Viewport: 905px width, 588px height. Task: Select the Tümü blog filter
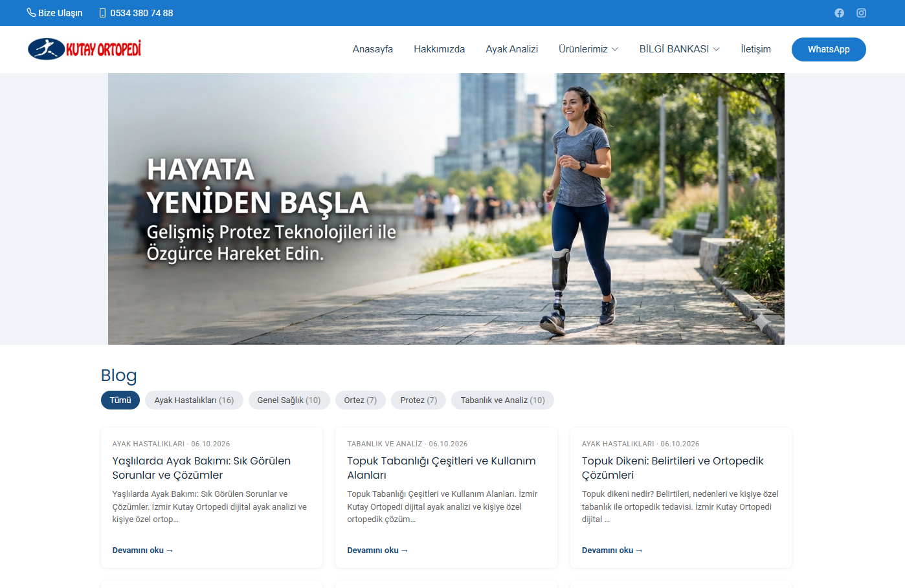tap(120, 400)
